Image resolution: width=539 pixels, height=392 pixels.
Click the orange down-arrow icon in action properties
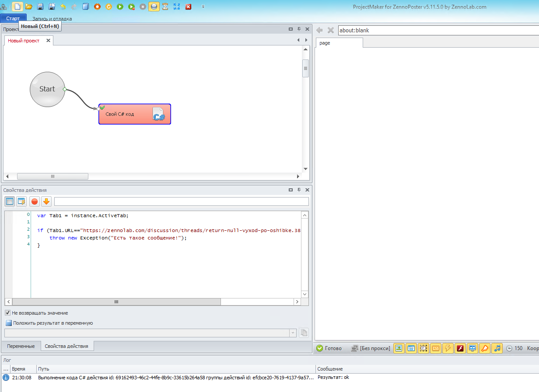click(x=46, y=201)
